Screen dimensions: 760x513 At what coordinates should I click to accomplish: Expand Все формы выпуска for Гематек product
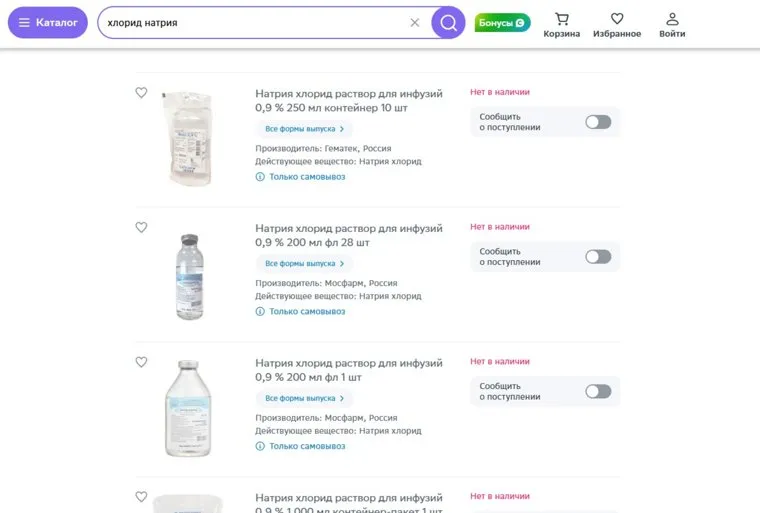[x=304, y=129]
